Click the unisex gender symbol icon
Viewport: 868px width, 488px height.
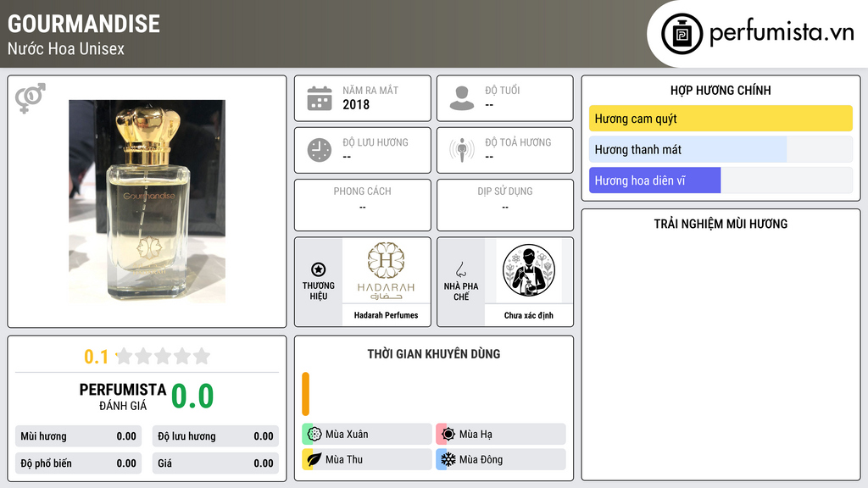[31, 98]
